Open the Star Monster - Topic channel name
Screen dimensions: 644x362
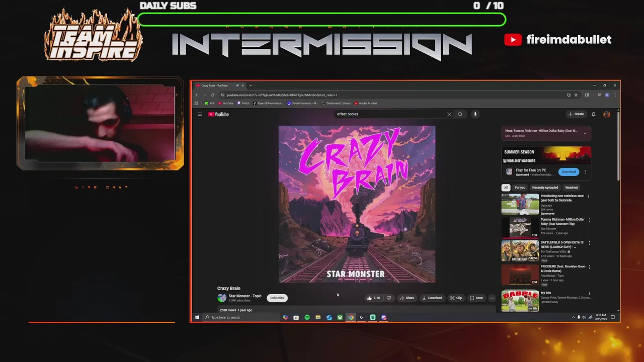(x=245, y=296)
